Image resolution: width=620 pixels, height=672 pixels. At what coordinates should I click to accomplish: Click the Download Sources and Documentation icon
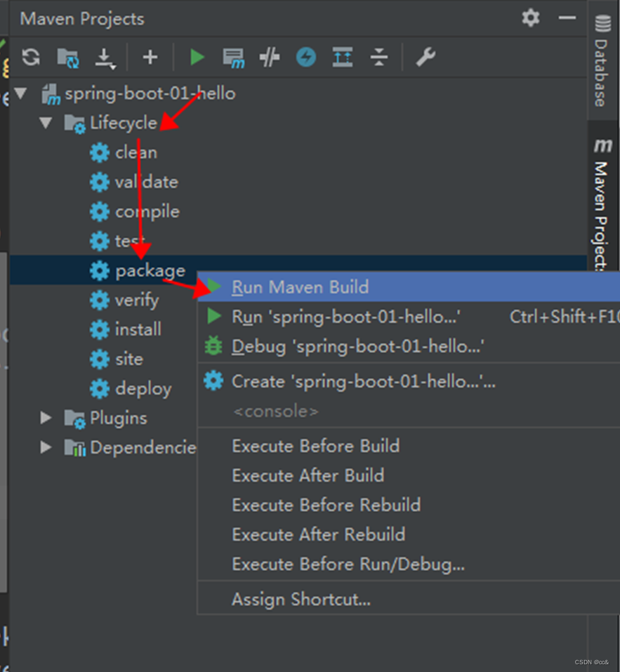(x=105, y=58)
